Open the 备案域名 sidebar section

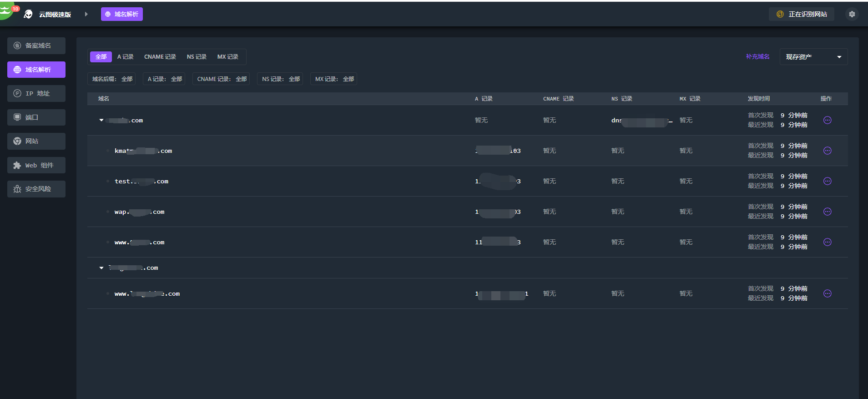click(x=36, y=45)
